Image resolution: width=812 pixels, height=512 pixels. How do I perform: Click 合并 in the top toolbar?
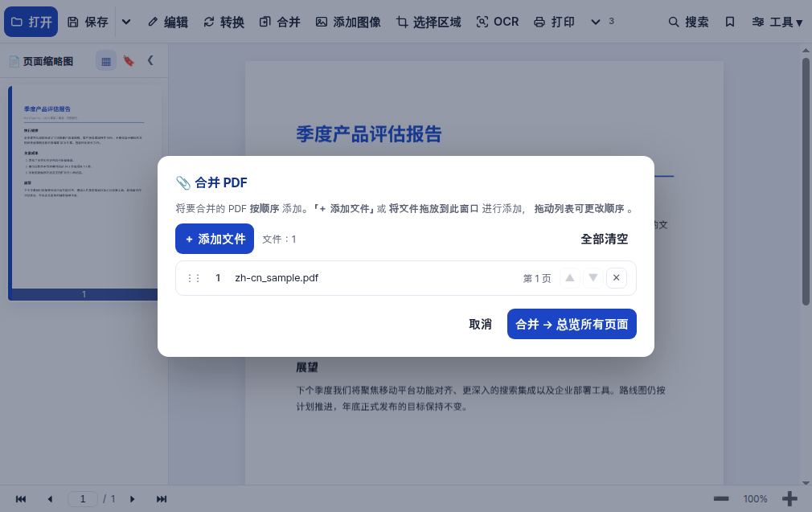(280, 22)
